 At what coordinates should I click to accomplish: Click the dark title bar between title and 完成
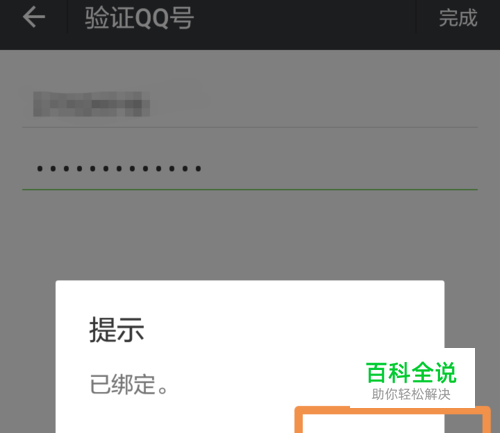point(305,18)
